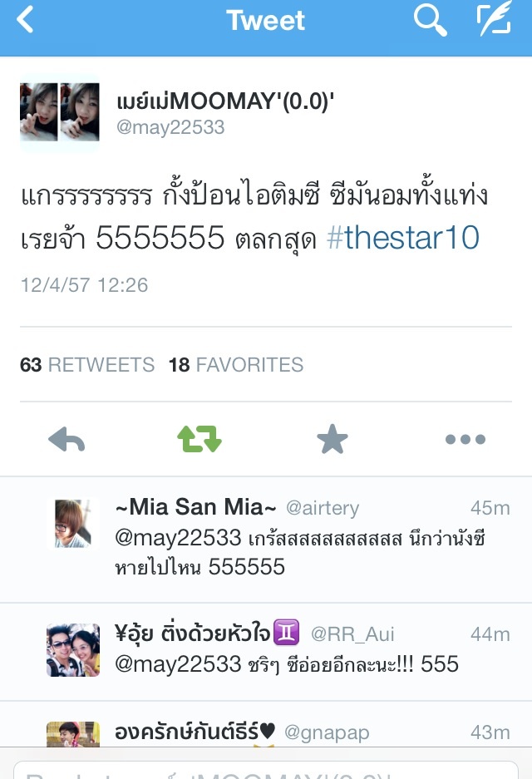This screenshot has width=532, height=779.
Task: Open MOOMAY display name profile
Action: click(225, 101)
